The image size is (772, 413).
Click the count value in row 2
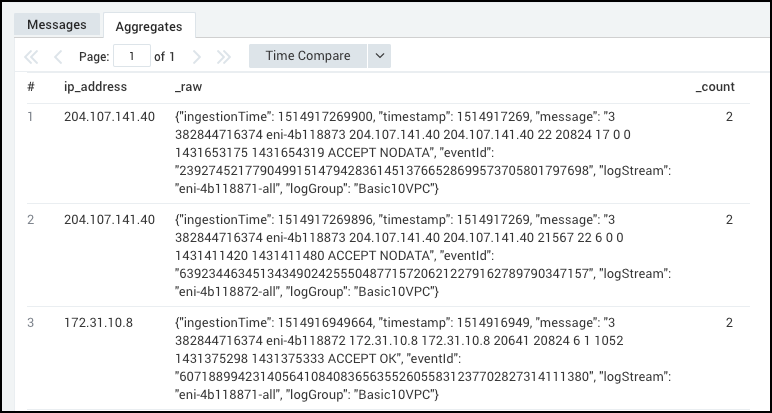(729, 219)
